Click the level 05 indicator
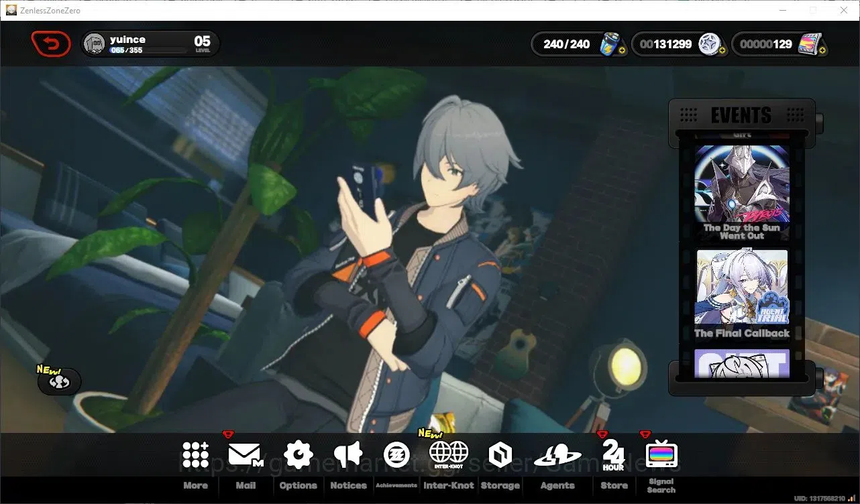 (202, 44)
